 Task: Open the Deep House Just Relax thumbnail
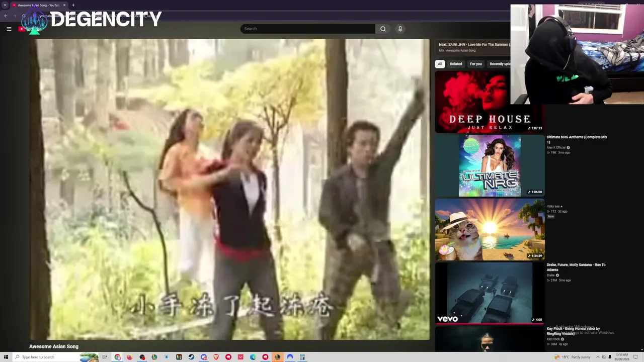(490, 102)
